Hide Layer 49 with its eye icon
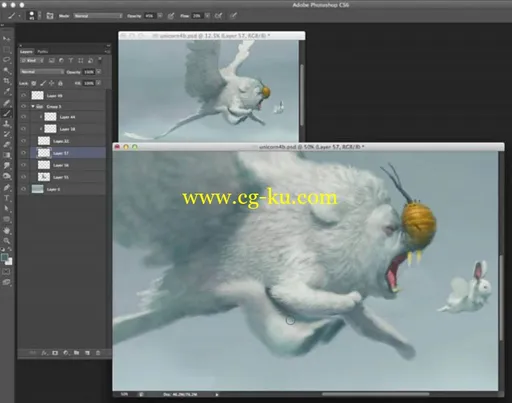512x403 pixels. pos(23,96)
